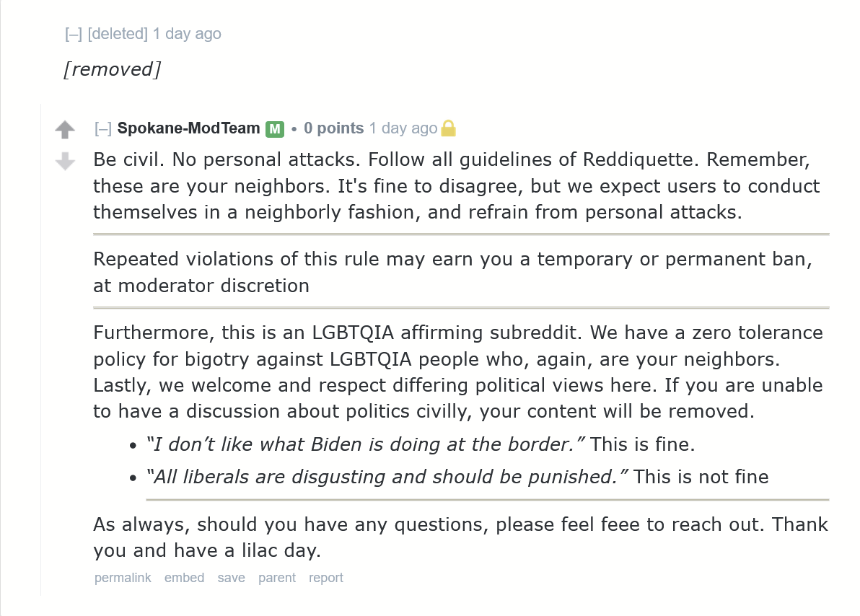The width and height of the screenshot is (860, 616).
Task: Upvote the Spokane-ModTeam comment
Action: 65,130
